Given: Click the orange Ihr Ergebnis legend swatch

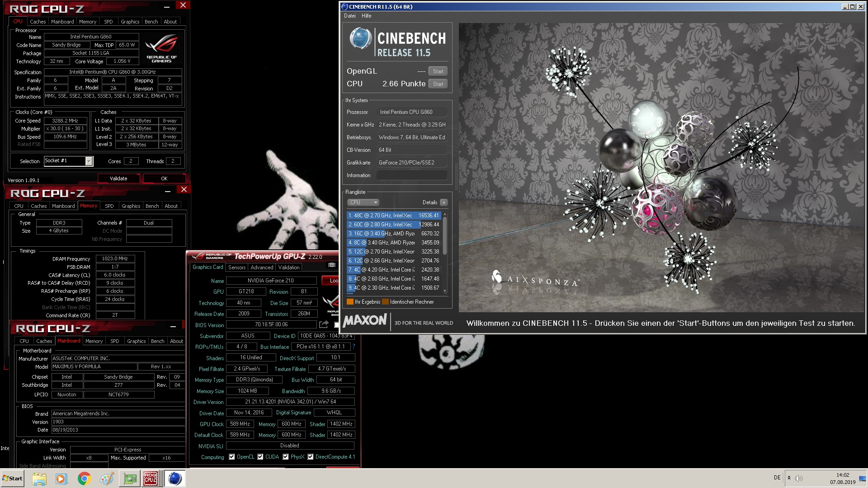Looking at the screenshot, I should pyautogui.click(x=350, y=302).
